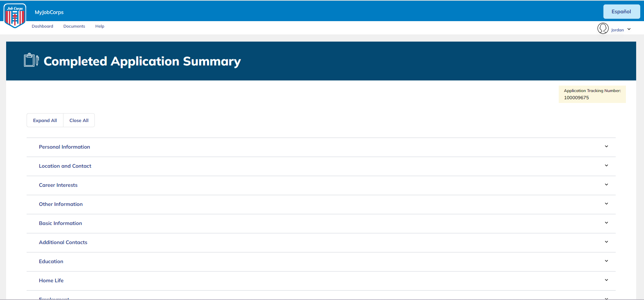Expand Additional Contacts using its chevron
Image resolution: width=644 pixels, height=300 pixels.
coord(606,242)
